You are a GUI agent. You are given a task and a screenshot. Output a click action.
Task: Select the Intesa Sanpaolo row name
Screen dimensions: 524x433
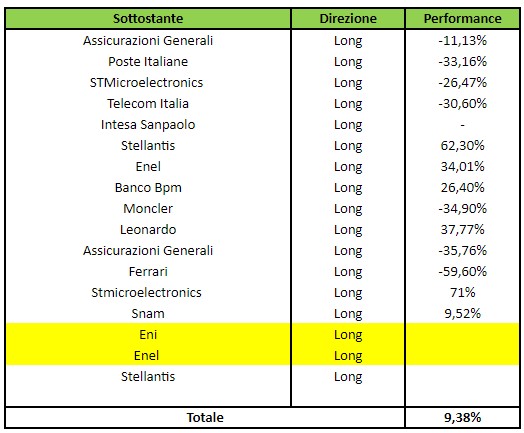pos(148,125)
